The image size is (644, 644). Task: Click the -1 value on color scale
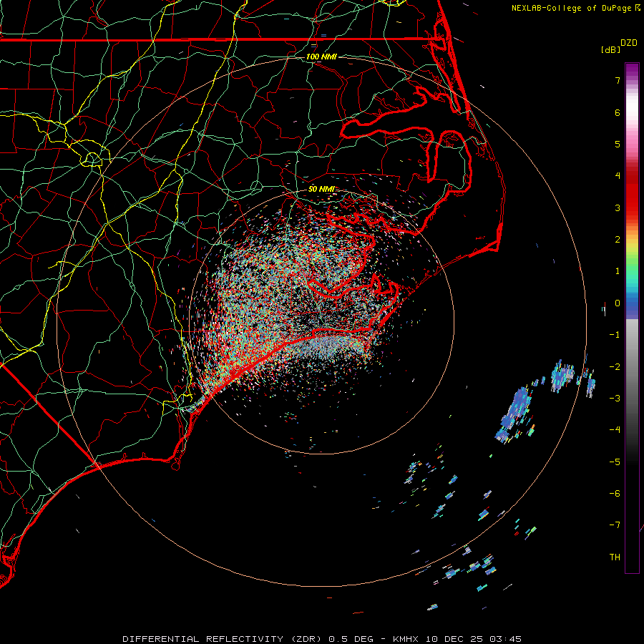[615, 335]
